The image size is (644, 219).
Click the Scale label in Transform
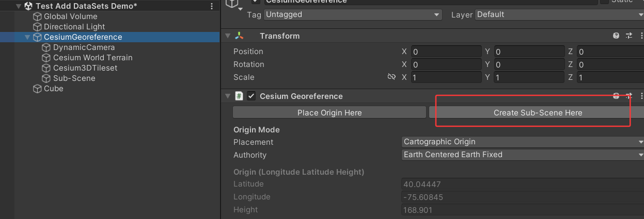coord(244,77)
